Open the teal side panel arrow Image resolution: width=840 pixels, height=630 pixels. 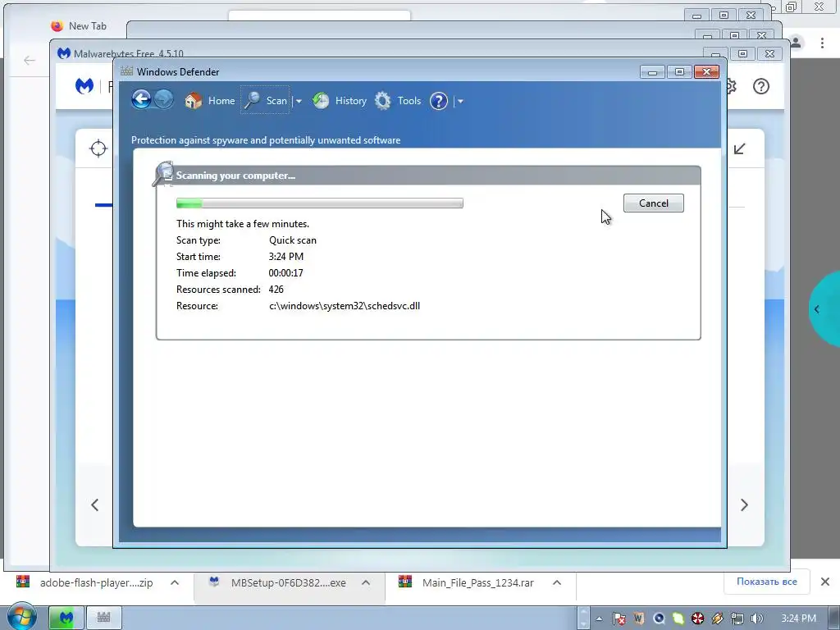click(x=816, y=309)
